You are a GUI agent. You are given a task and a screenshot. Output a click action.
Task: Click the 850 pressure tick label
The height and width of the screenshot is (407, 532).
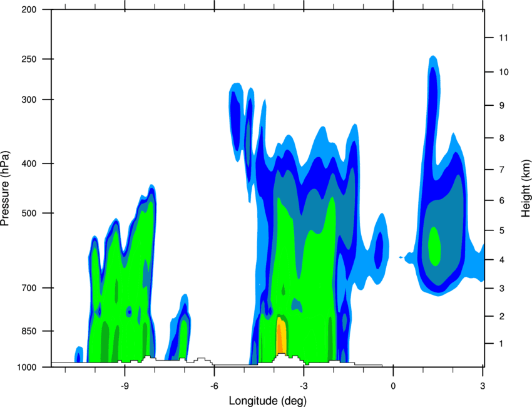[29, 331]
